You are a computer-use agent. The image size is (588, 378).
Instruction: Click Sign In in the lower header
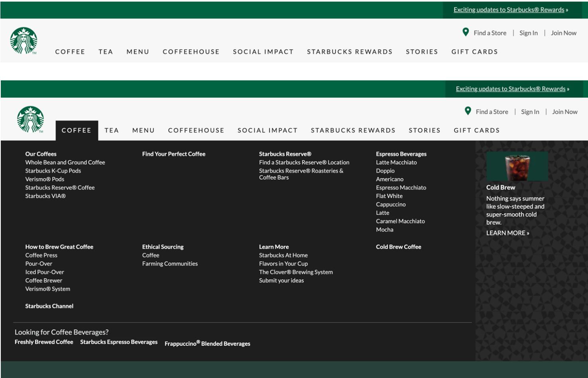(x=530, y=112)
